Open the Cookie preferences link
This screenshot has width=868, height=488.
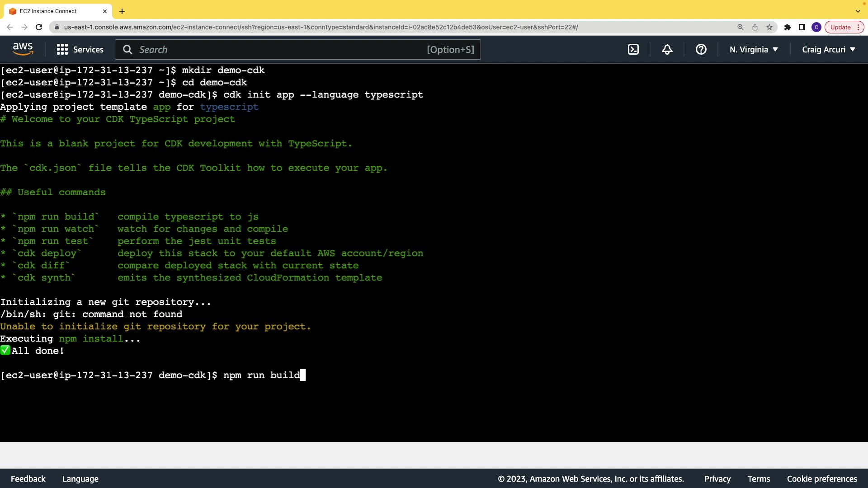pos(822,479)
